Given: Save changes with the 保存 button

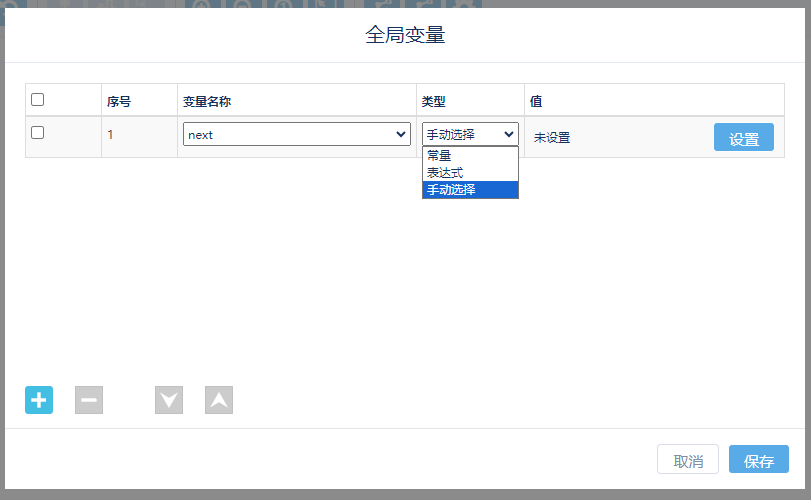Looking at the screenshot, I should pyautogui.click(x=759, y=461).
